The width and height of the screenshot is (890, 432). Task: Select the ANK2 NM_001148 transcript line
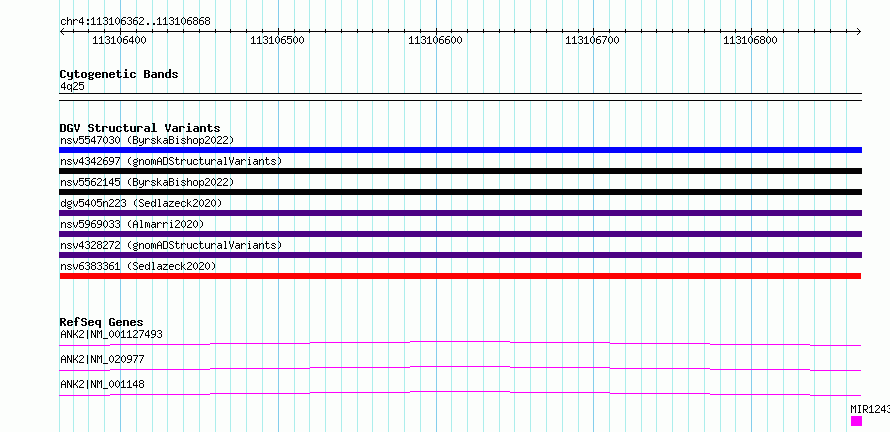click(460, 393)
